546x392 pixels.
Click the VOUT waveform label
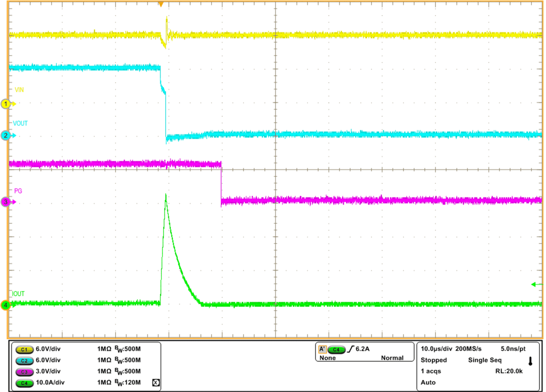pos(20,123)
